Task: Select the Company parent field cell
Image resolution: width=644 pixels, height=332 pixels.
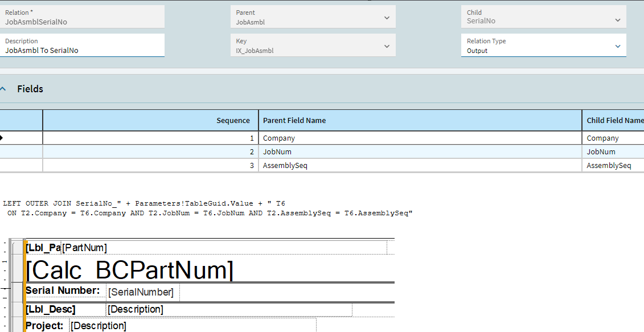Action: [x=420, y=138]
